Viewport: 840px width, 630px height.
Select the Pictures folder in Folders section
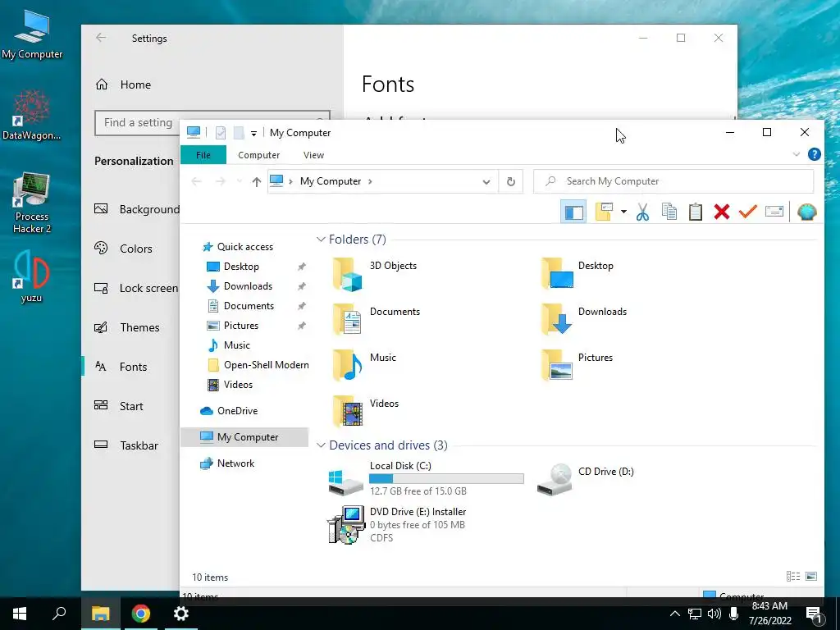[577, 365]
